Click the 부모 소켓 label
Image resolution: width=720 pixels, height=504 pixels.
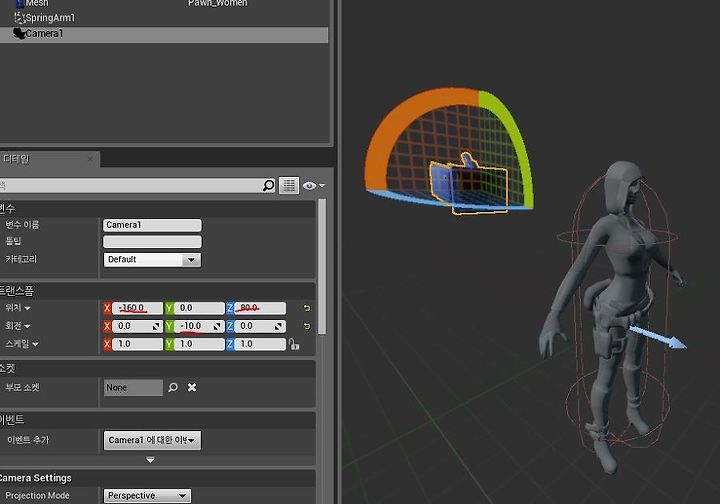[x=22, y=387]
